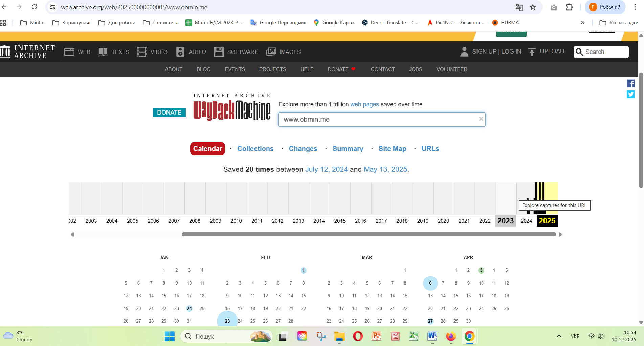Viewport: 644px width, 346px height.
Task: Open the Audio section icon
Action: tap(180, 52)
